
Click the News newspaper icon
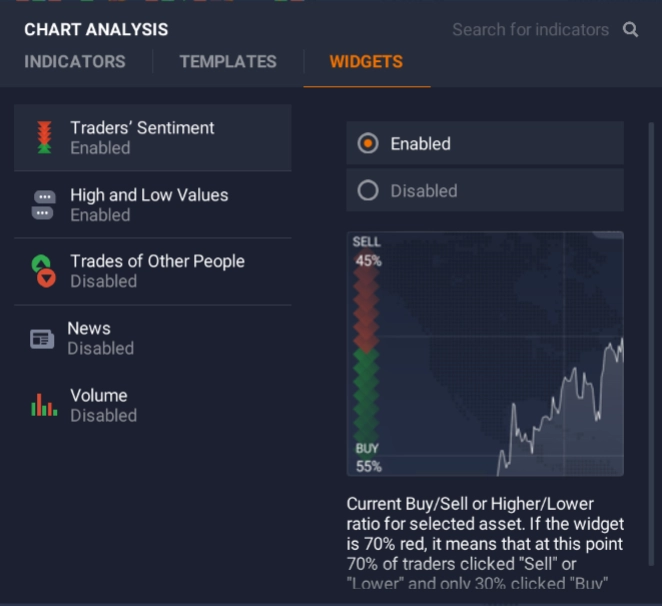tap(42, 339)
